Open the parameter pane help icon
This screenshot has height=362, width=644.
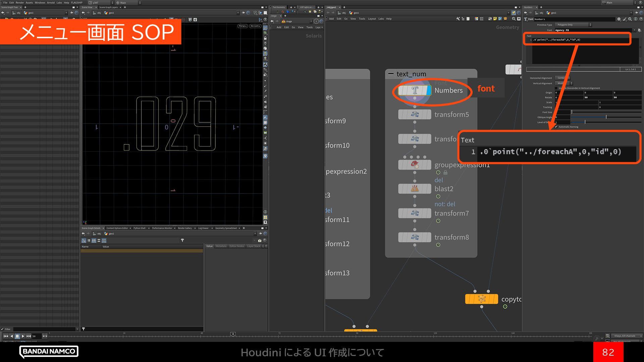tap(640, 19)
